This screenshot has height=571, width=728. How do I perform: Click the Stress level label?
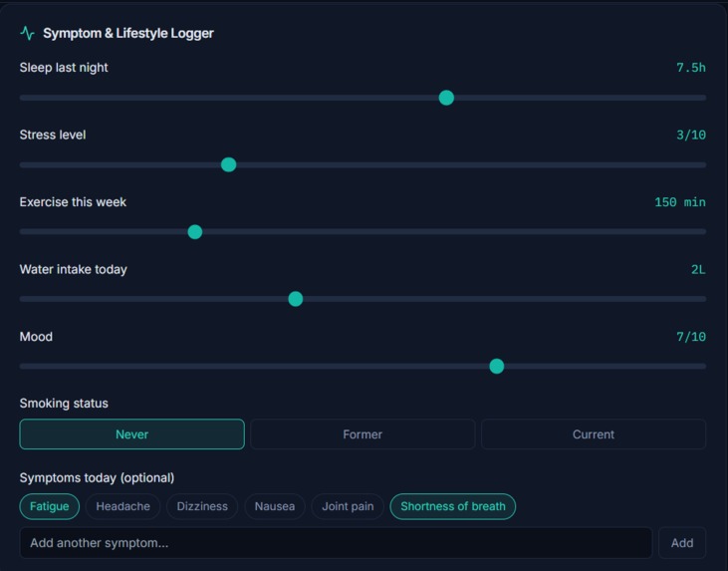(53, 135)
